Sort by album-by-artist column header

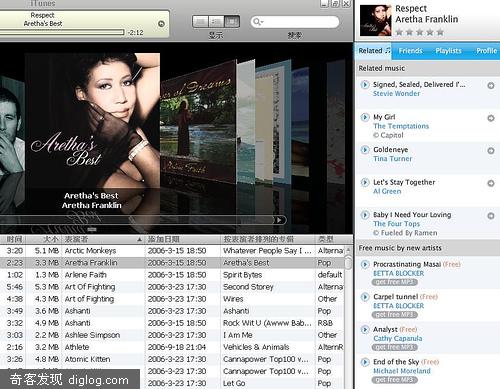click(x=268, y=239)
